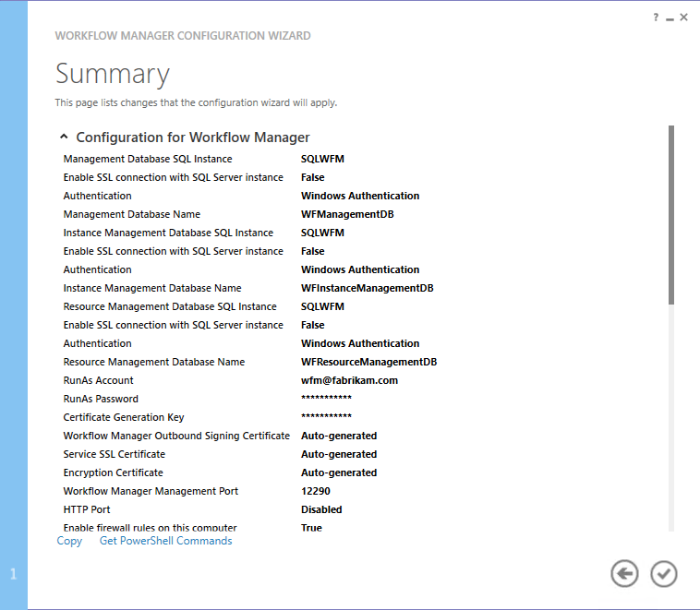The width and height of the screenshot is (700, 610).
Task: Click the Instance Management Database Name label
Action: (x=152, y=288)
